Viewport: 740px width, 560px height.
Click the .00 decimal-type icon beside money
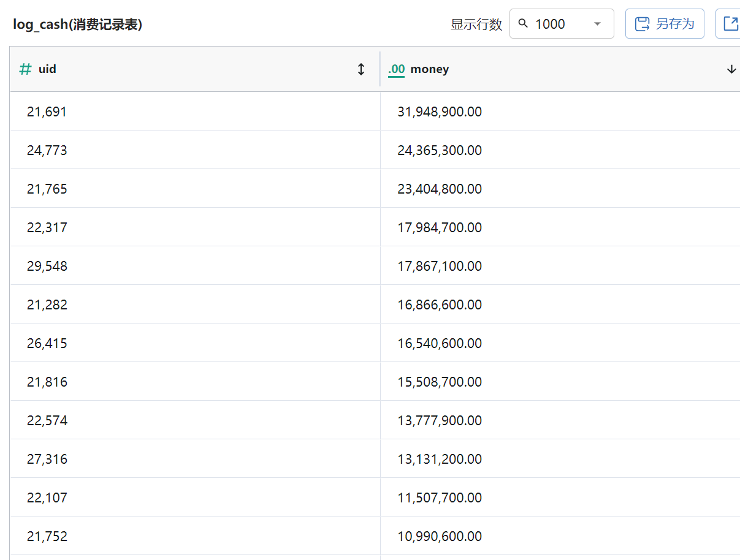(x=397, y=69)
